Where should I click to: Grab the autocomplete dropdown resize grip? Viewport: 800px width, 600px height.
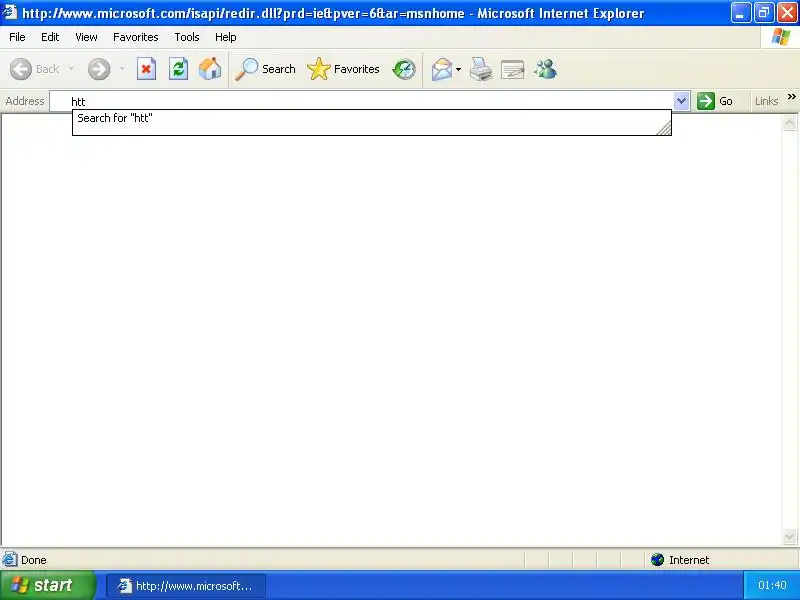click(x=664, y=129)
